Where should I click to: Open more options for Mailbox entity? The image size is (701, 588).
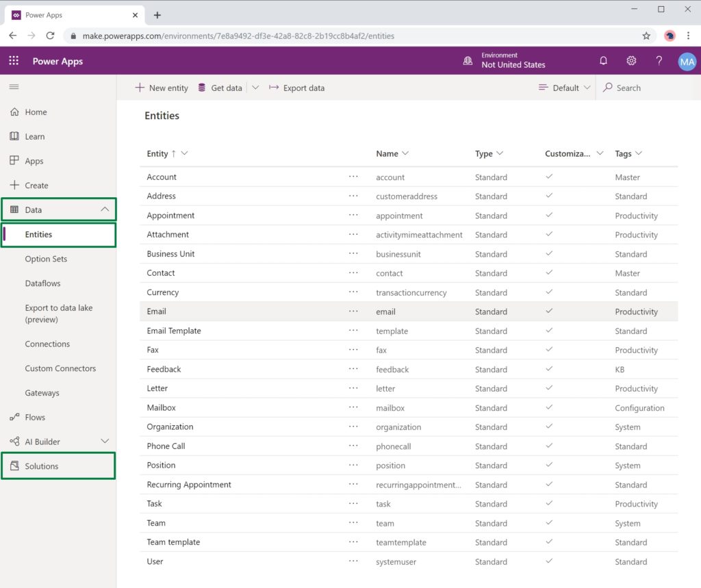tap(353, 407)
